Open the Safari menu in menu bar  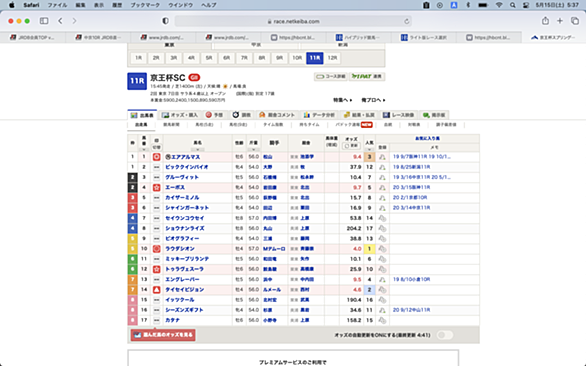point(31,5)
